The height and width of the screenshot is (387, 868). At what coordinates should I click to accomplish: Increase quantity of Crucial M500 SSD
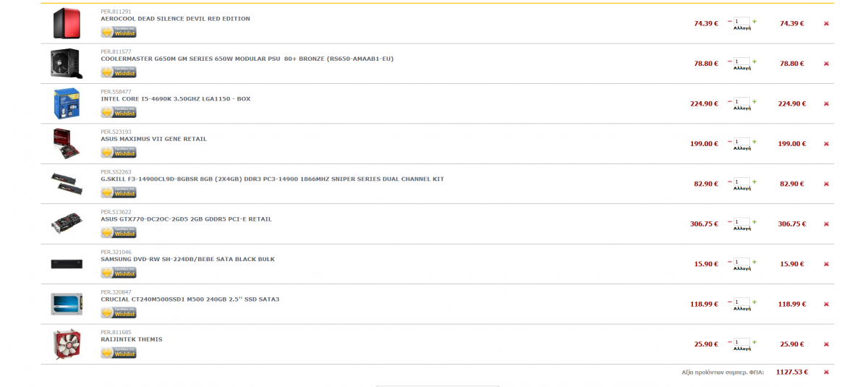(754, 302)
